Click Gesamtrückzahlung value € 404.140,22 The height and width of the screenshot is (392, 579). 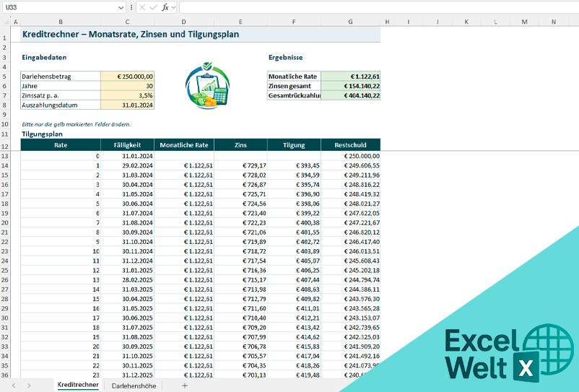350,95
